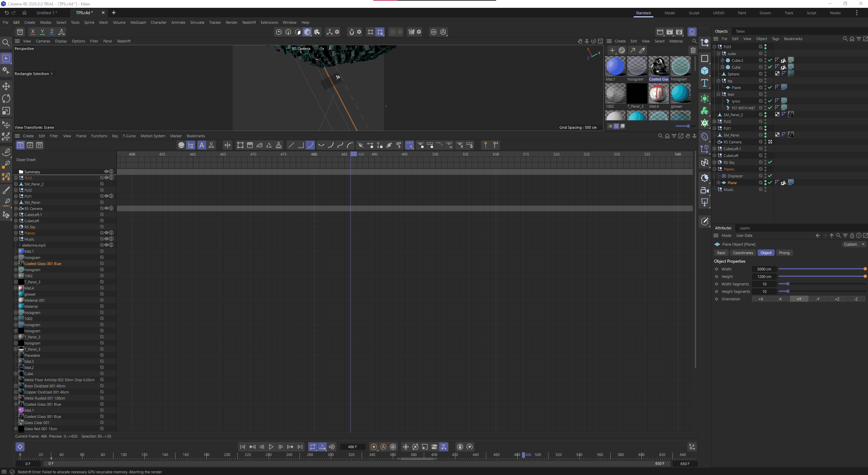
Task: Adjust the Width Segments slider
Action: 788,284
